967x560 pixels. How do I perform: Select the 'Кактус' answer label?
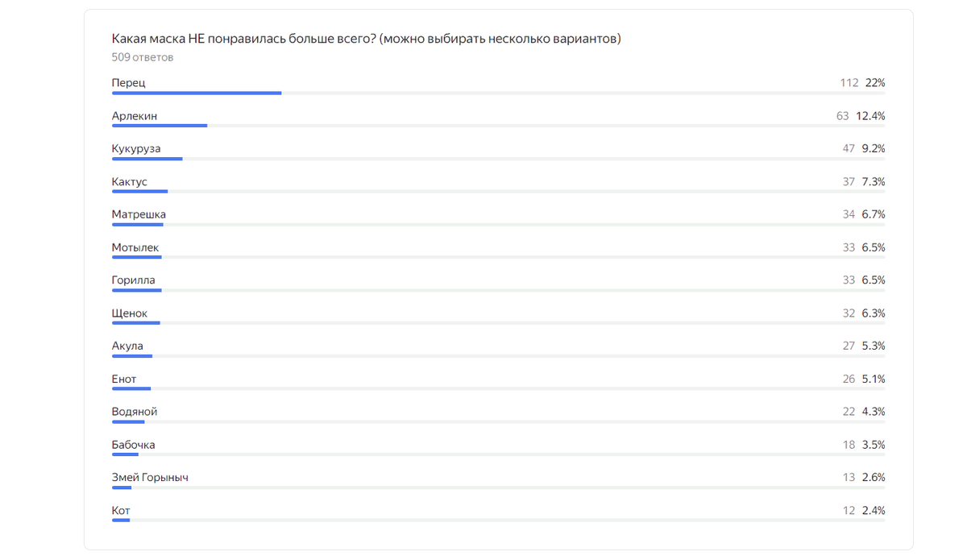click(x=130, y=182)
